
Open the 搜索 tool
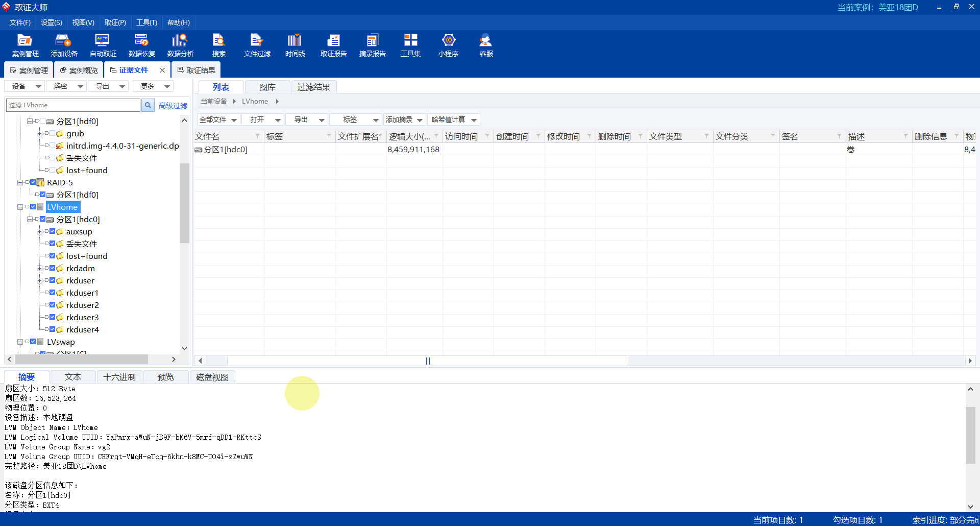pos(218,45)
